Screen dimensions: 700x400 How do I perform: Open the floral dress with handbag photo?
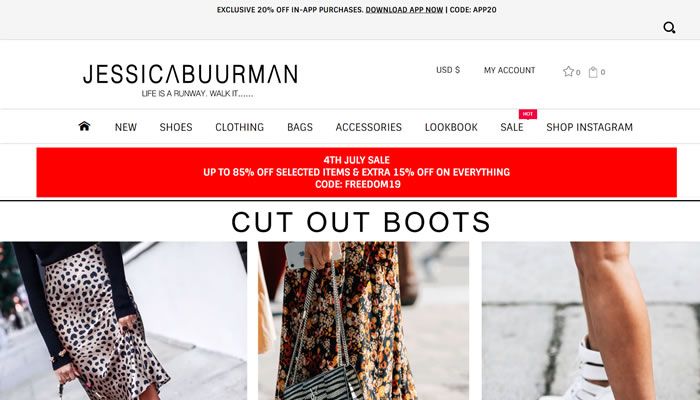(x=363, y=321)
